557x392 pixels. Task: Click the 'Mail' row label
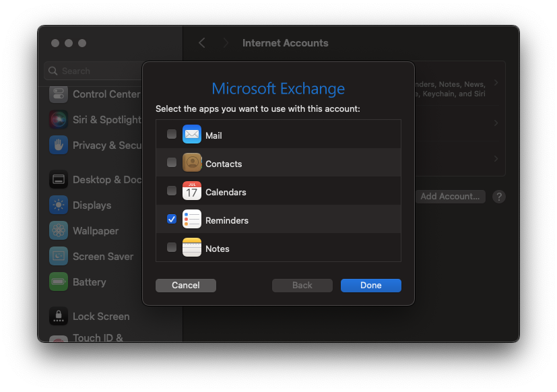pyautogui.click(x=214, y=135)
